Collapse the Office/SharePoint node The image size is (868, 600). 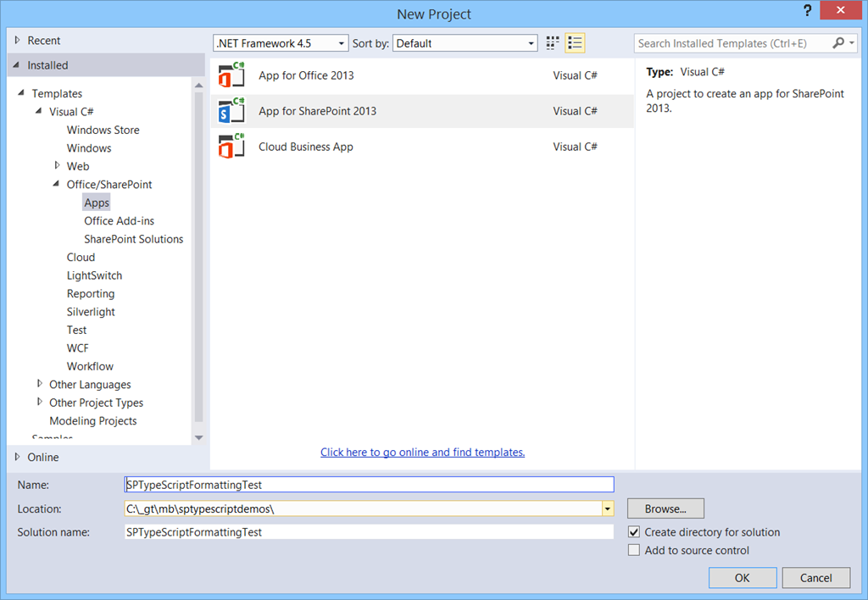(57, 184)
